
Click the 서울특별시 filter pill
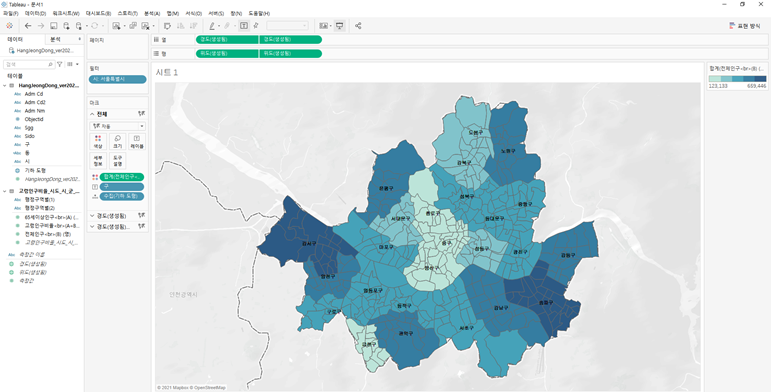[x=118, y=79]
